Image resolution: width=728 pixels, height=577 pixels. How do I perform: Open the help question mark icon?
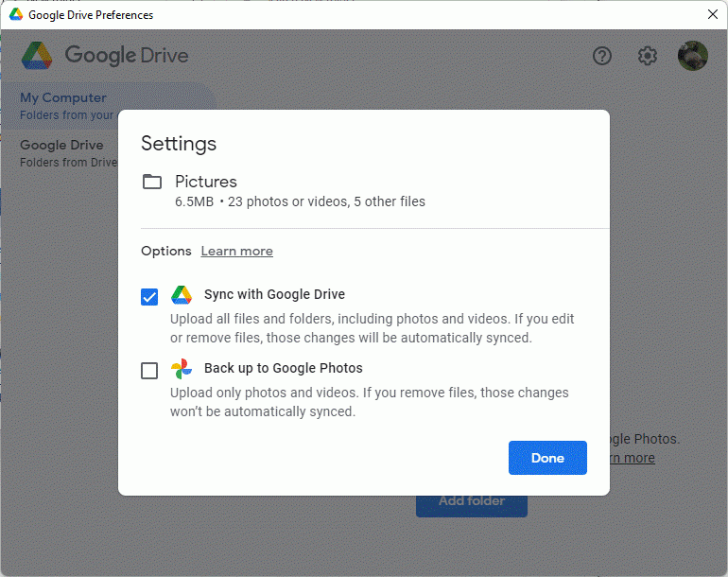[x=602, y=56]
